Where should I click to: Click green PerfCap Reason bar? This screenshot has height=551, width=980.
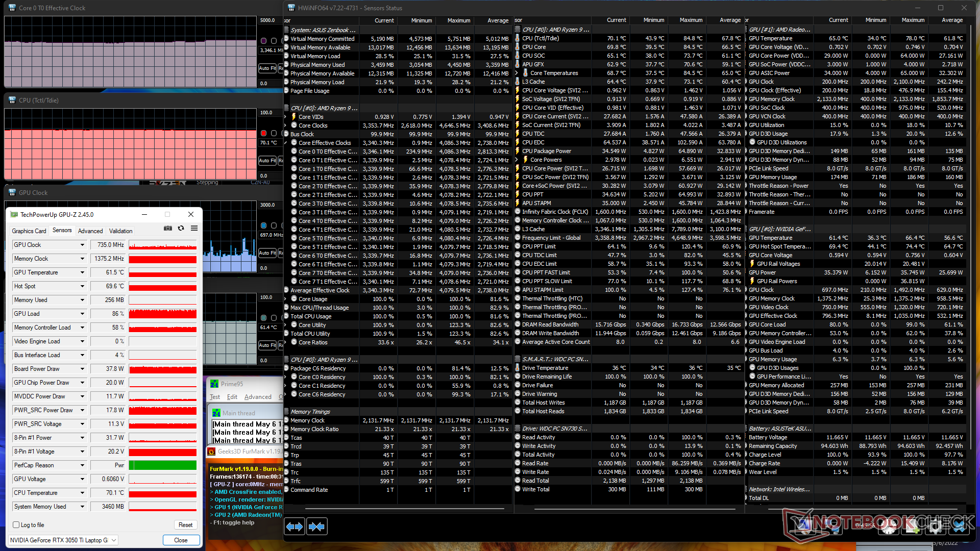pyautogui.click(x=162, y=465)
